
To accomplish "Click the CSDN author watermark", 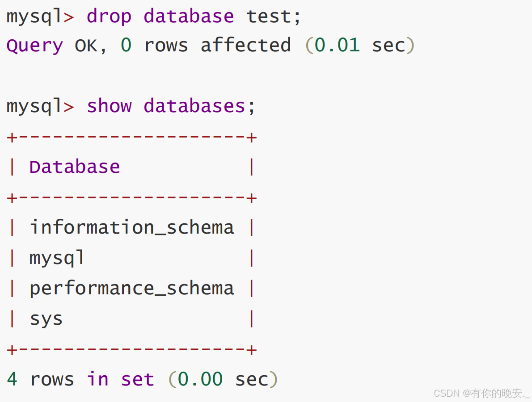I will coord(481,393).
